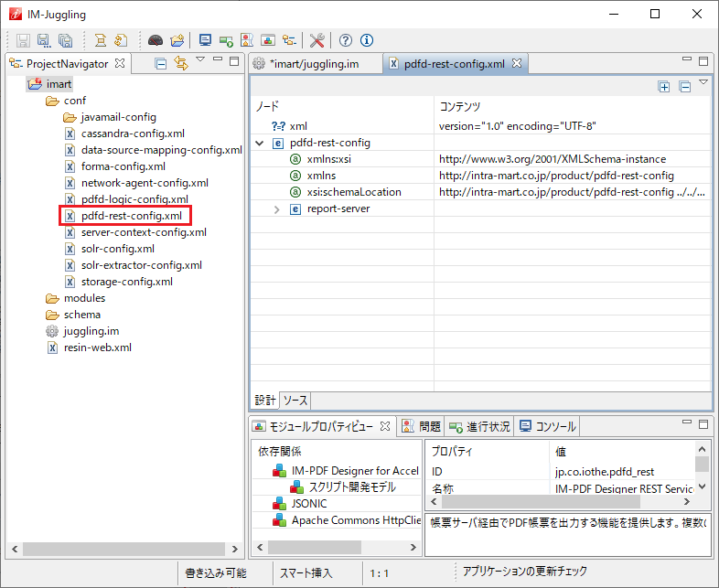Select the xmlns:xsi attribute row

pos(481,159)
